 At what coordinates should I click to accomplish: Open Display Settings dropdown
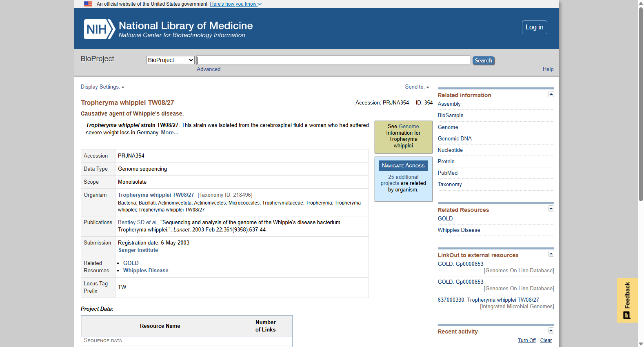pyautogui.click(x=102, y=87)
